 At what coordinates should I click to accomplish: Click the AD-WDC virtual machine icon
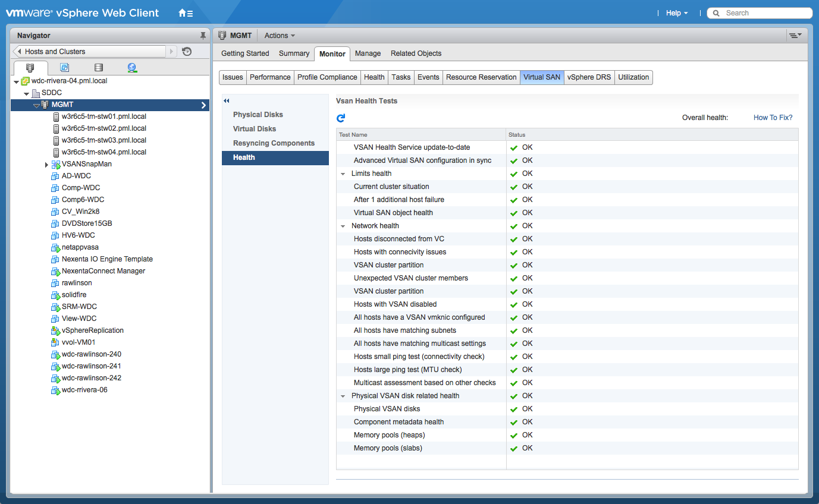55,176
